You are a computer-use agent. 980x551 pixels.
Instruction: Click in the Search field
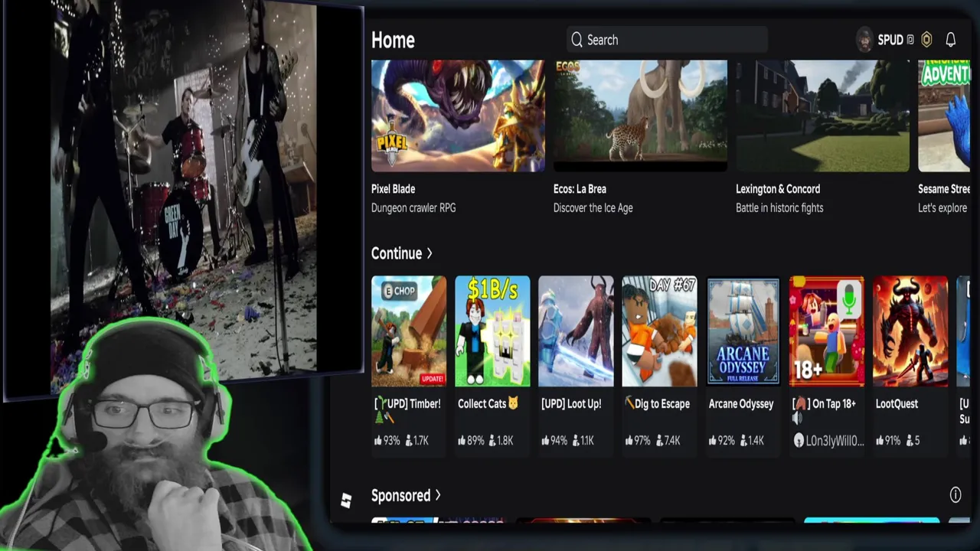667,40
